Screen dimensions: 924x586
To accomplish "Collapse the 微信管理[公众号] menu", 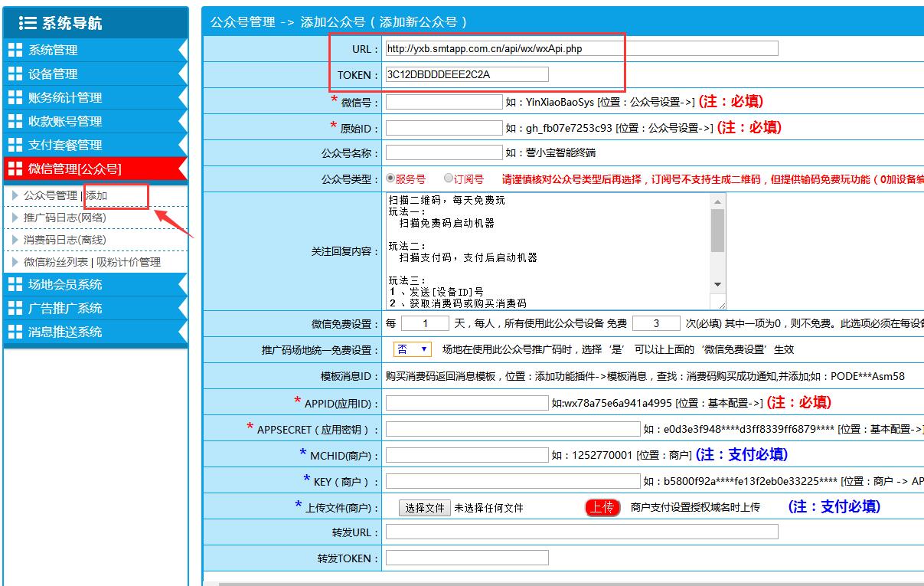I will point(96,169).
